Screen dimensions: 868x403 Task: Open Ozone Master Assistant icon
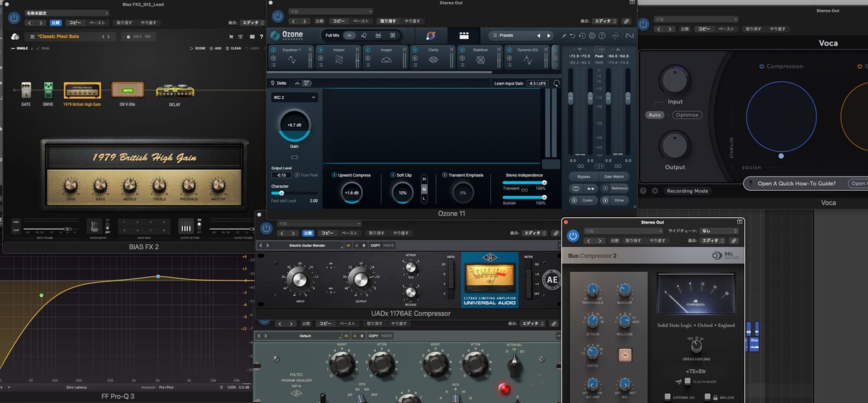click(x=430, y=35)
